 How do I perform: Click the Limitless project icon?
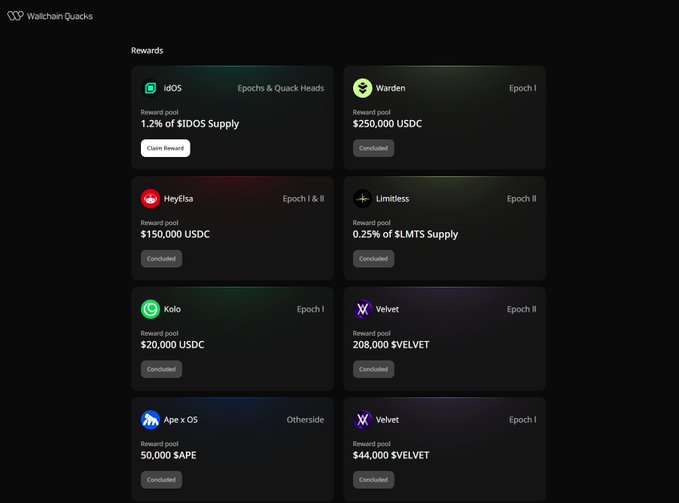pos(362,199)
